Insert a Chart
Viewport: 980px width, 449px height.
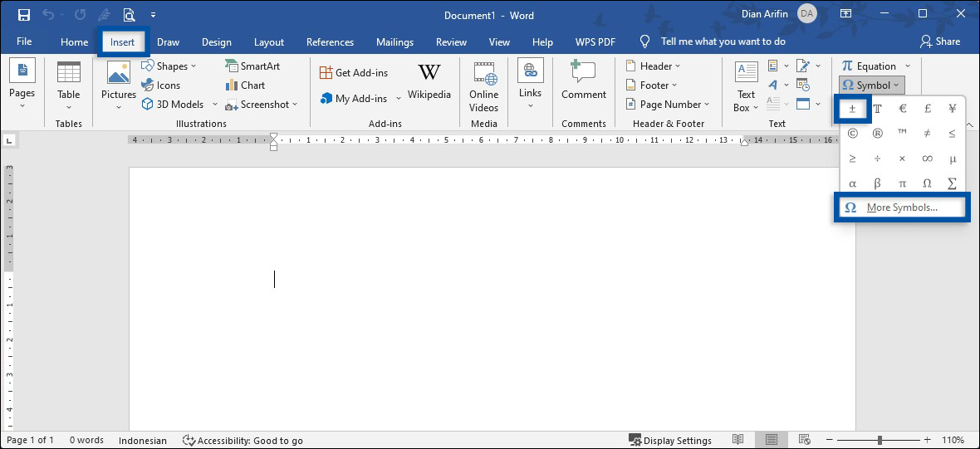click(245, 85)
